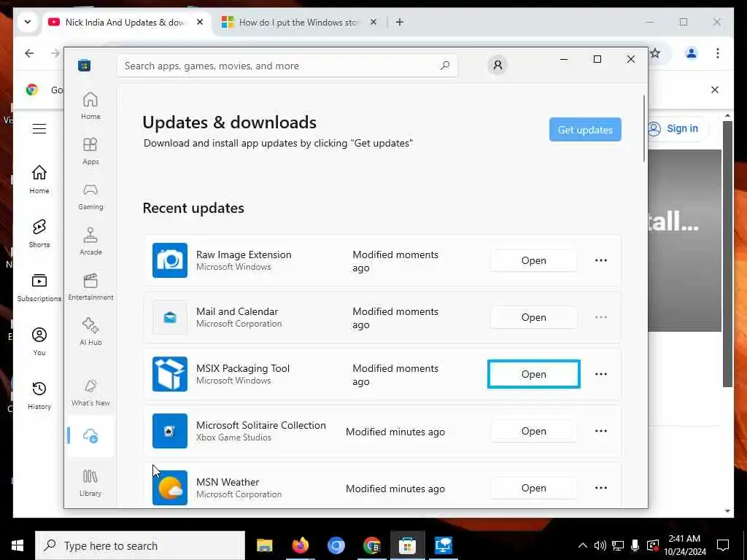Screen dimensions: 747x560
Task: Open YouTube History in sidebar
Action: 39,395
